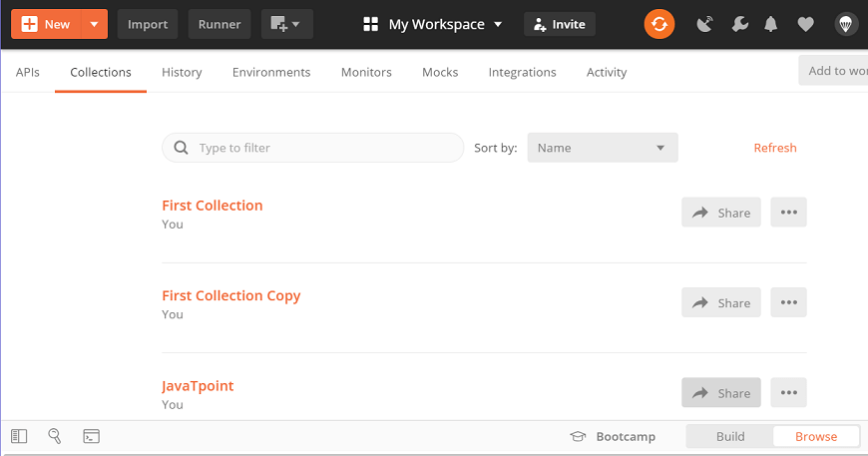Viewport: 868px width, 456px height.
Task: Click the Add to workspace button
Action: (833, 70)
